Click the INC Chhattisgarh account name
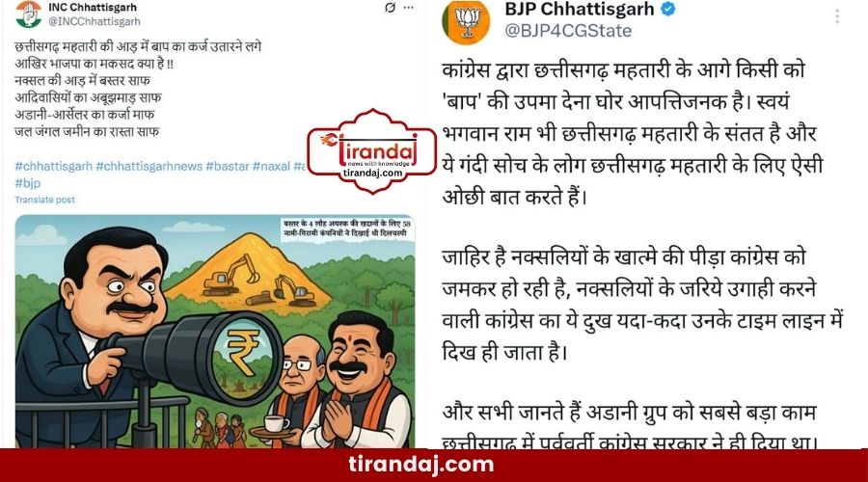Screen dimensions: 868x482 (93, 8)
